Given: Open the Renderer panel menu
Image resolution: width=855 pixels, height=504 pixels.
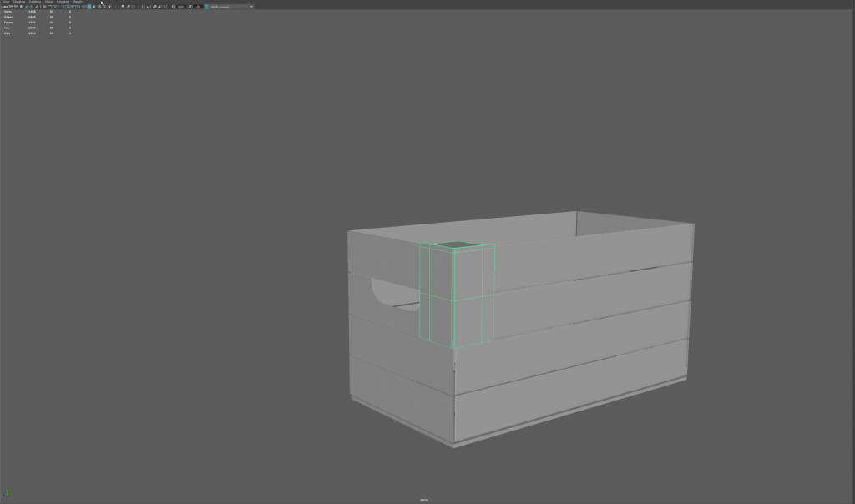Looking at the screenshot, I should tap(63, 2).
